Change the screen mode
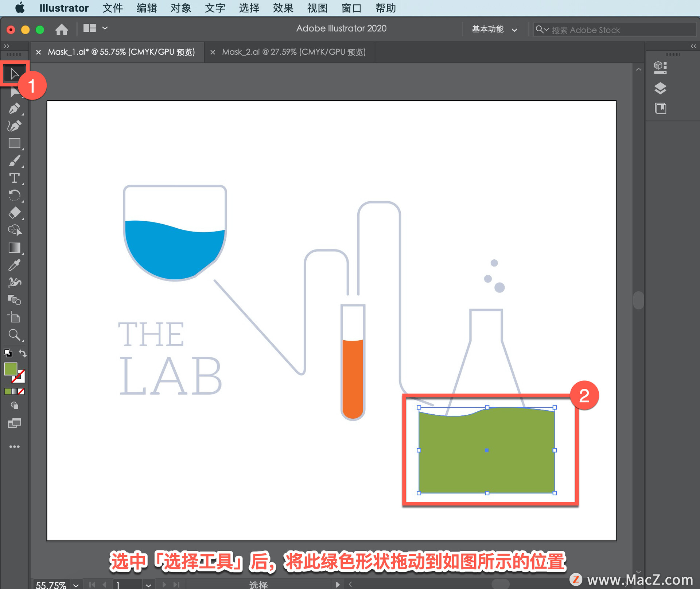Viewport: 700px width, 589px height. click(14, 423)
